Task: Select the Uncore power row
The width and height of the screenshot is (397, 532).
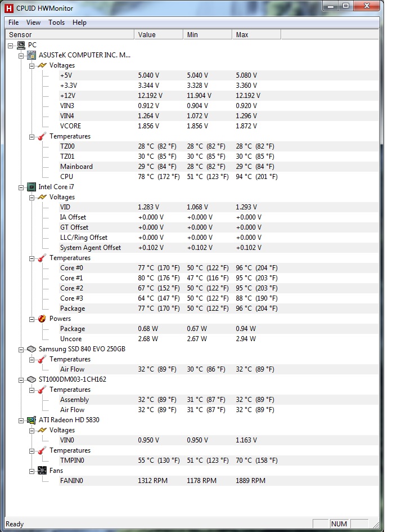Action: click(219, 339)
